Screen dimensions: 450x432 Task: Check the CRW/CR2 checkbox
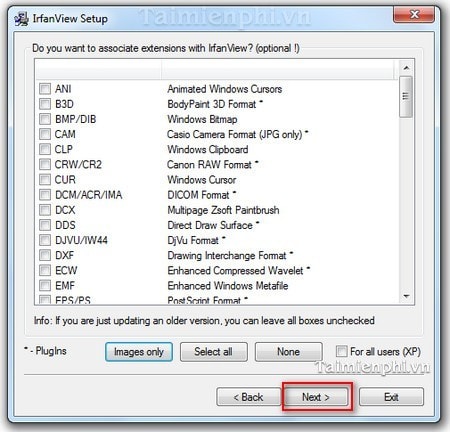45,164
